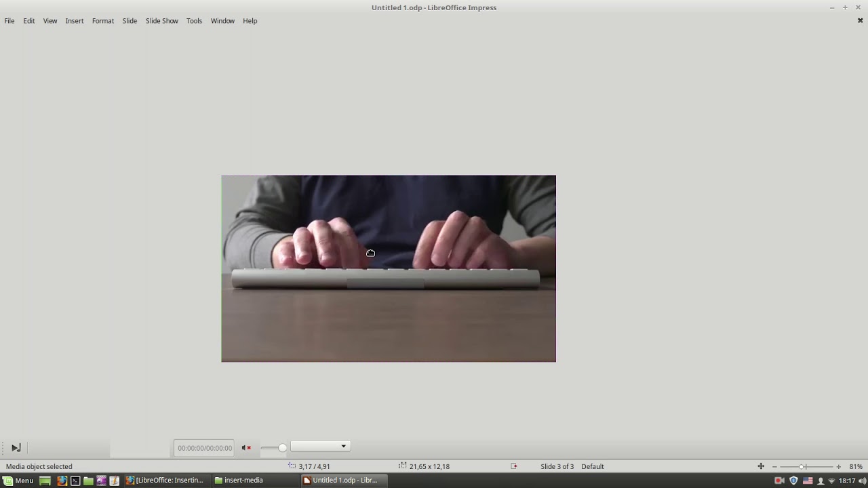Close the document with the X below title bar

pos(860,20)
